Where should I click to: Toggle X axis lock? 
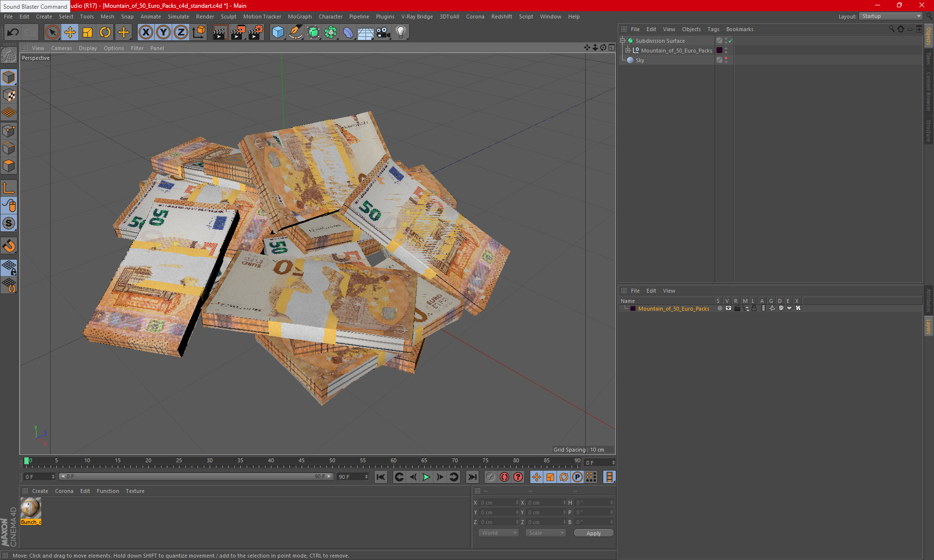[x=145, y=33]
